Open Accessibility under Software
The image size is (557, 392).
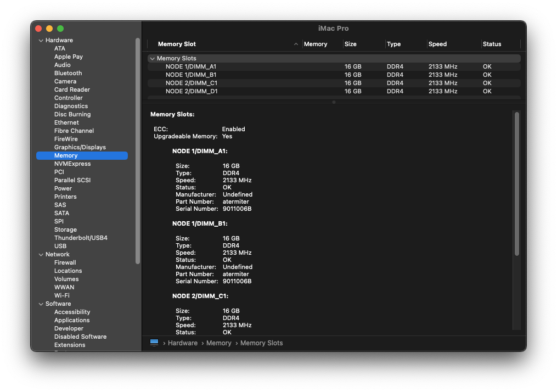(x=72, y=312)
